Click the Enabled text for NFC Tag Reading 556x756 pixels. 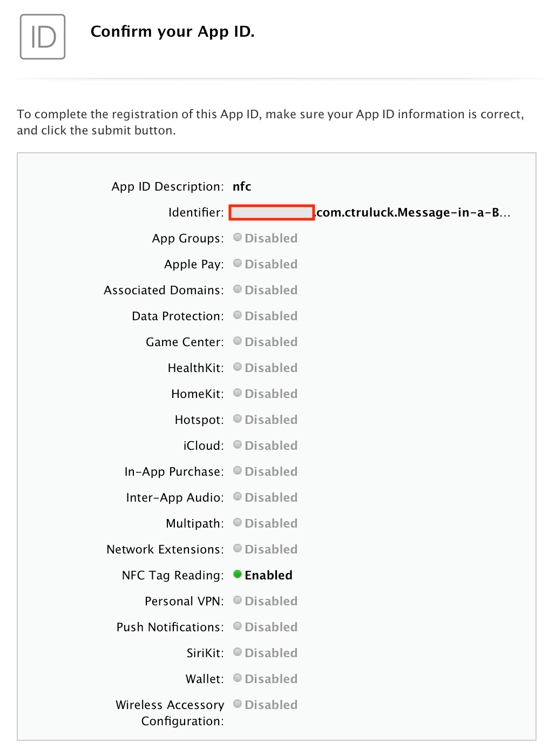[x=268, y=575]
